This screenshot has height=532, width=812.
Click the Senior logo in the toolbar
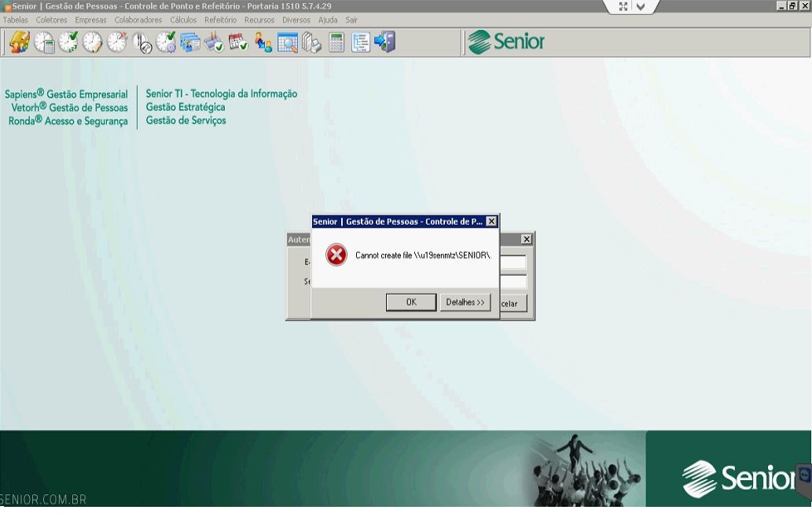click(x=506, y=42)
